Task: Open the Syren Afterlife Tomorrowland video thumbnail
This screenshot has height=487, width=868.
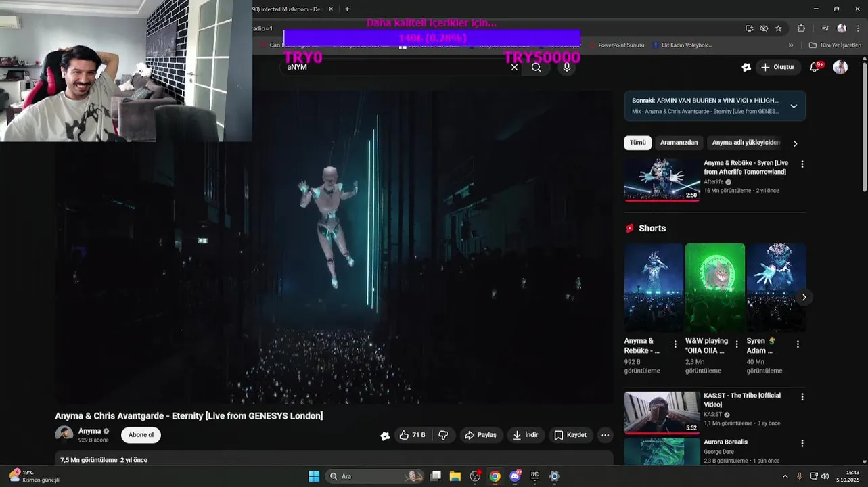Action: point(662,180)
